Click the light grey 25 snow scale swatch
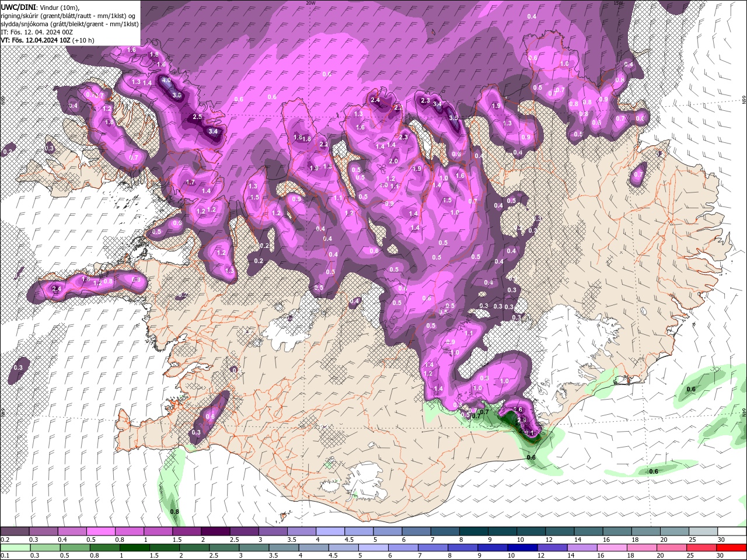Screen dimensions: 747x560 pos(703,531)
